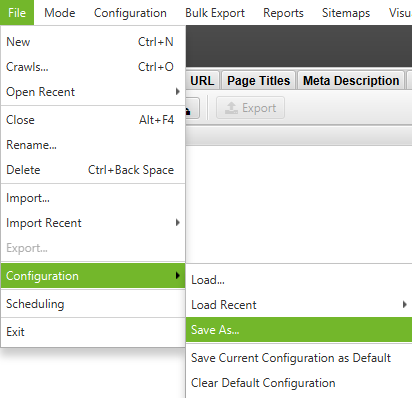Select Clear Default Configuration
412x398 pixels.
coord(299,383)
